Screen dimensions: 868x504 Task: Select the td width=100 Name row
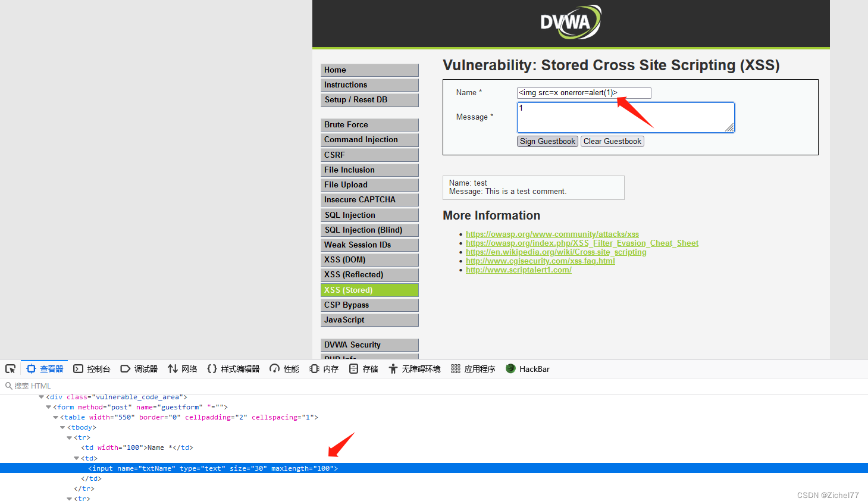tap(434, 447)
